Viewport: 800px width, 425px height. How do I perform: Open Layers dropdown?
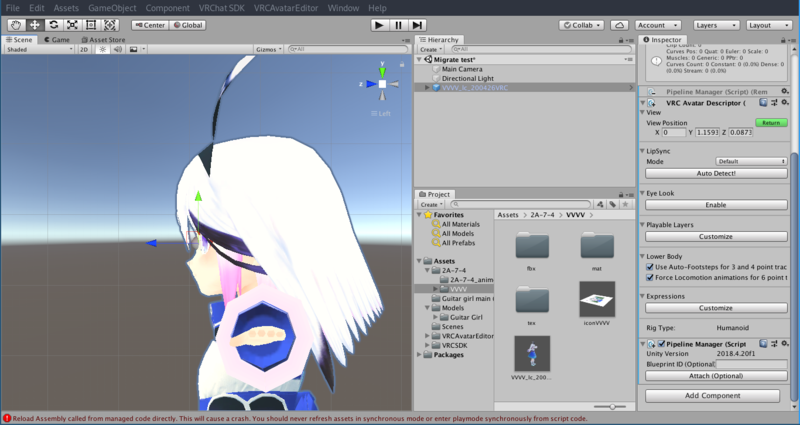[716, 25]
